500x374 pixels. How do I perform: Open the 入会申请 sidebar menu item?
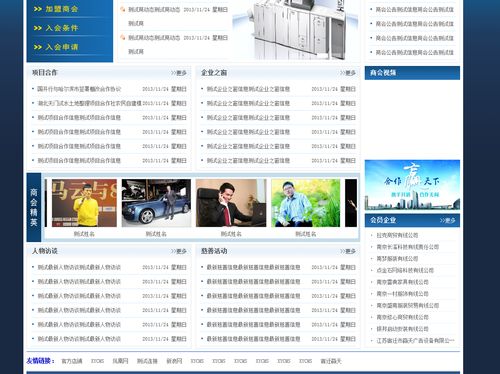tap(62, 47)
